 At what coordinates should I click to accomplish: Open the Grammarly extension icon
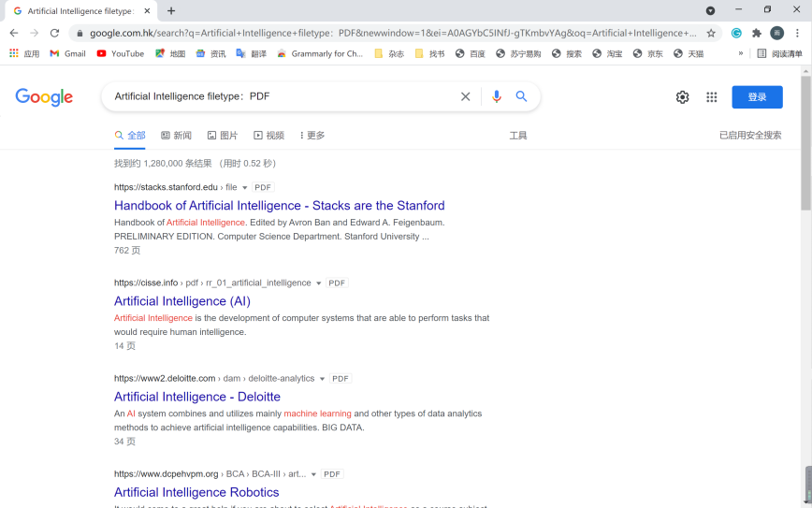coord(736,33)
